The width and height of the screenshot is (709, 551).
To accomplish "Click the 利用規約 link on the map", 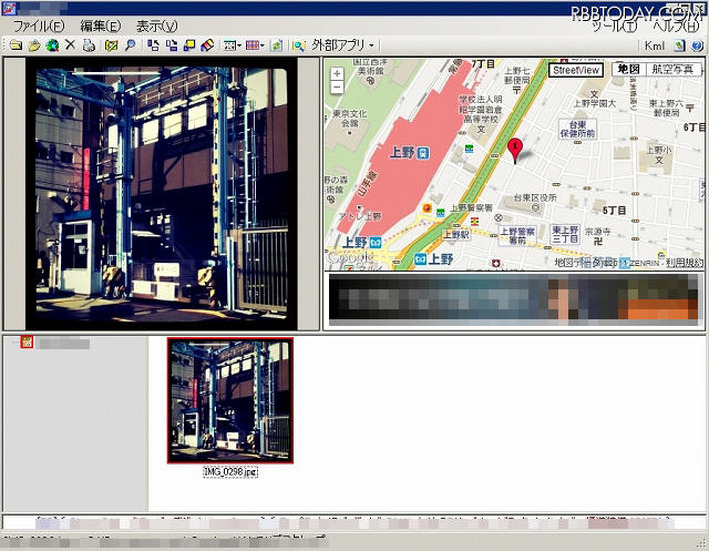I will (x=686, y=263).
